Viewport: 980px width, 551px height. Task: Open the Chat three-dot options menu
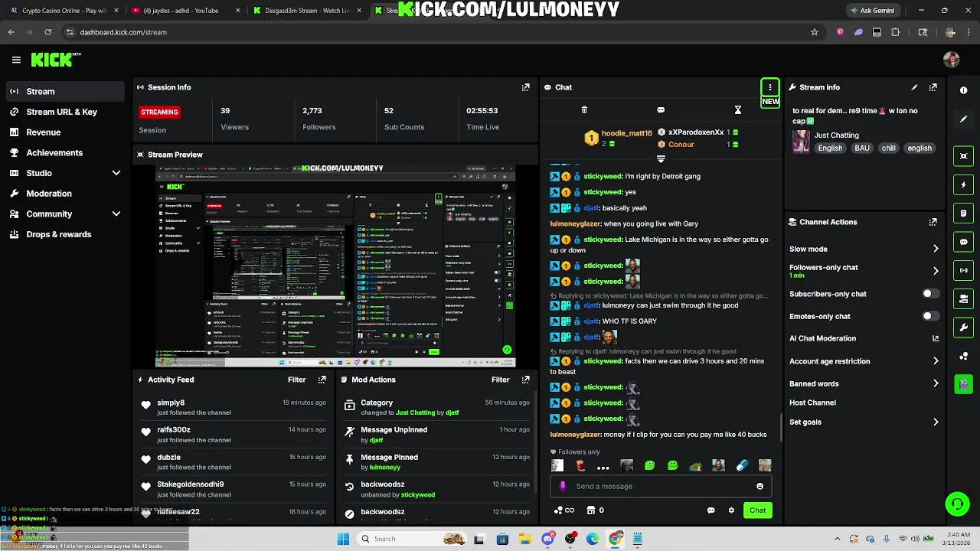coord(769,87)
